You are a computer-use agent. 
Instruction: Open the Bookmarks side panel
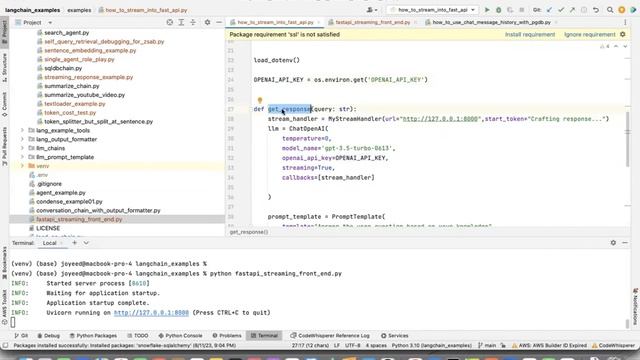(4, 262)
